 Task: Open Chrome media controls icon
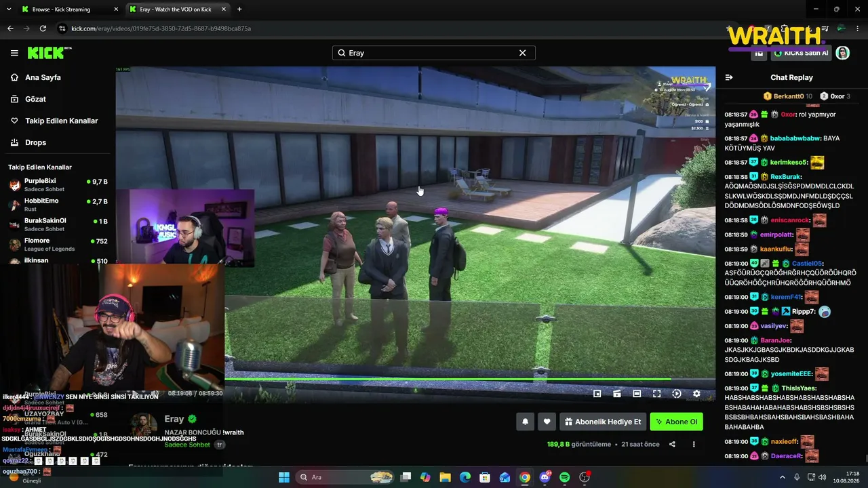(x=825, y=28)
